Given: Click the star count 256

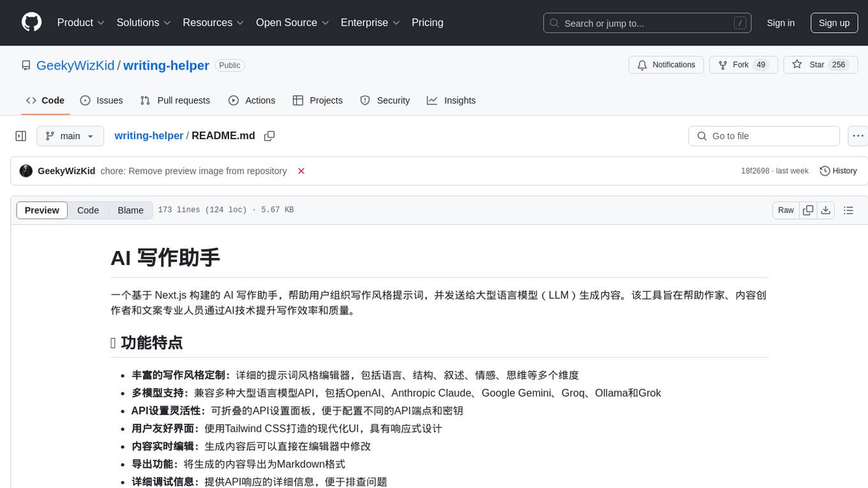Looking at the screenshot, I should [x=839, y=65].
